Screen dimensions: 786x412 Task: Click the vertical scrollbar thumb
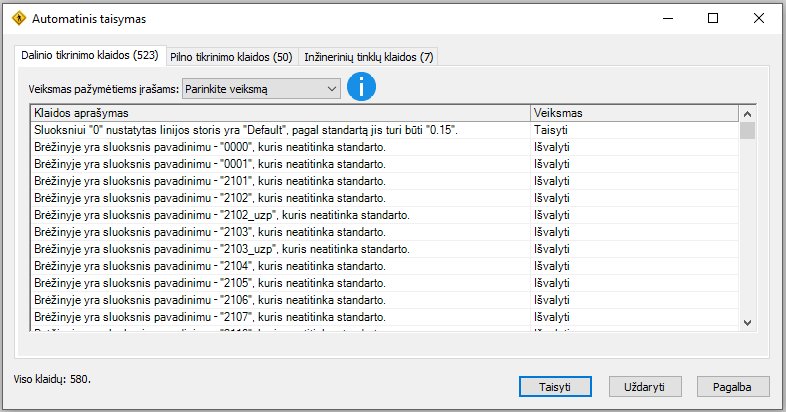tap(747, 130)
